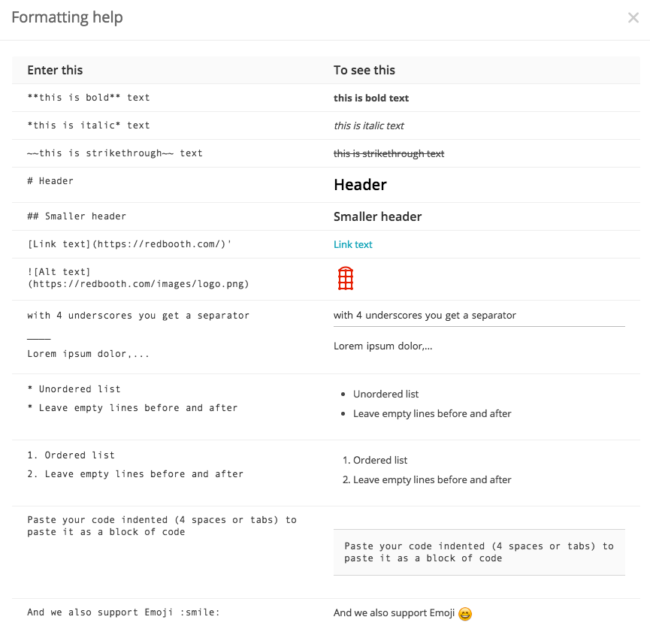
Task: Click the 'To see this' column header
Action: point(364,70)
